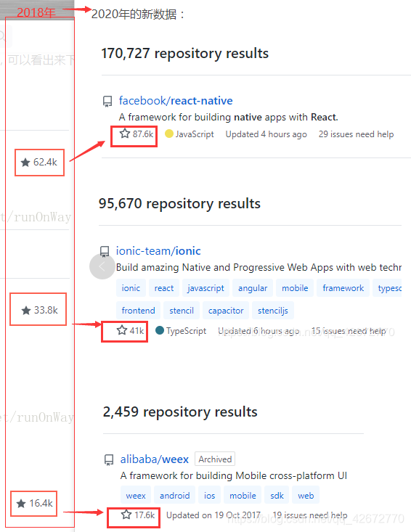411x532 pixels.
Task: Select the 'web' topic tag
Action: (306, 496)
